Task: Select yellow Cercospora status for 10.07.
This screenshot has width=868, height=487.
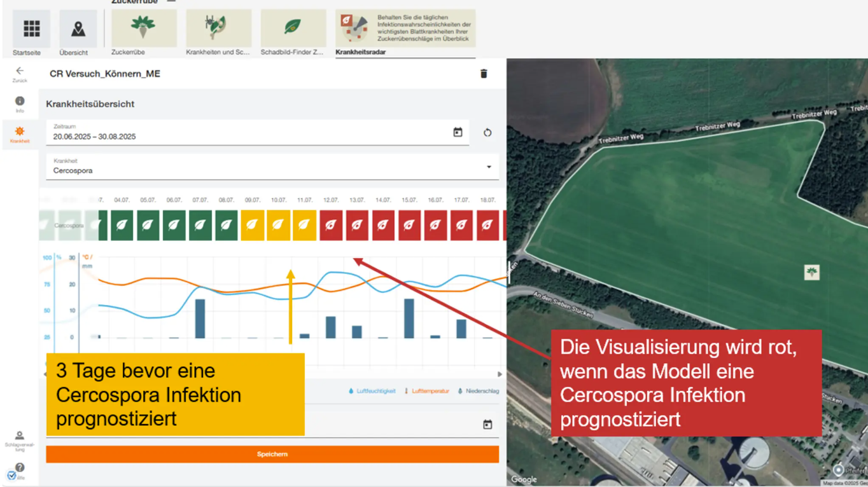Action: click(278, 225)
